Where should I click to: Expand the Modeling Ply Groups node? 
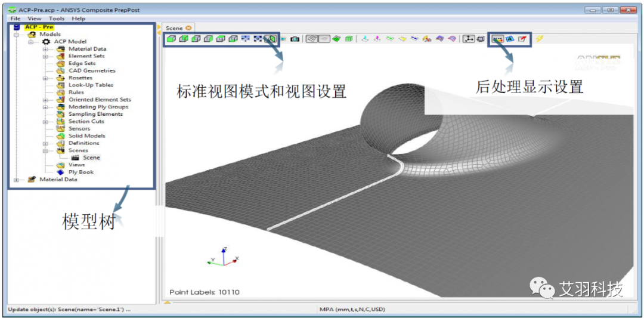tap(45, 107)
